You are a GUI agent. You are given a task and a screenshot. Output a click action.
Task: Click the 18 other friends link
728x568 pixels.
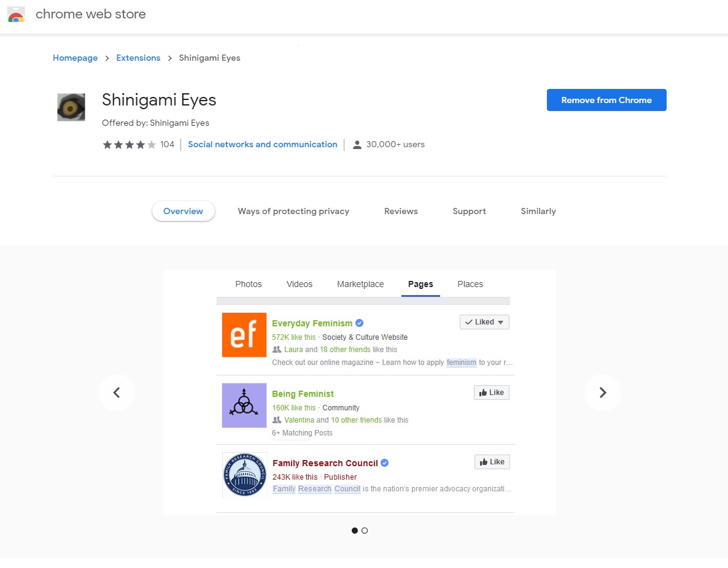[x=345, y=350]
